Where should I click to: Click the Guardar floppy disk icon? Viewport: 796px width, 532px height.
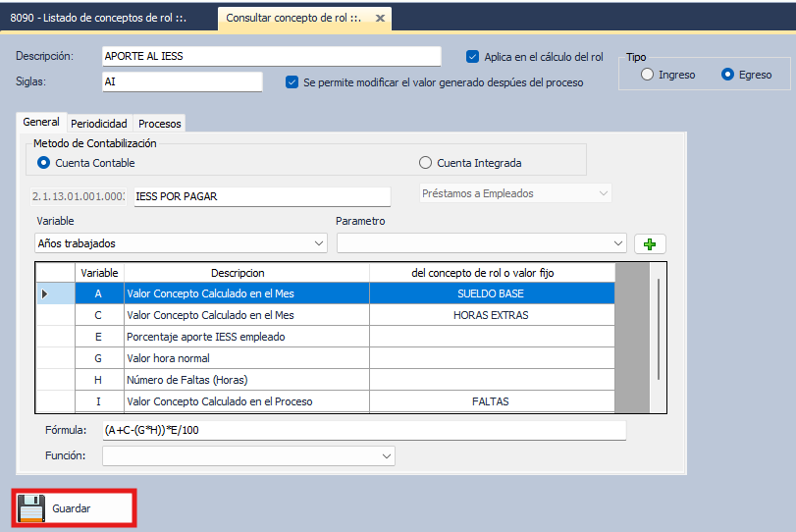tap(31, 508)
